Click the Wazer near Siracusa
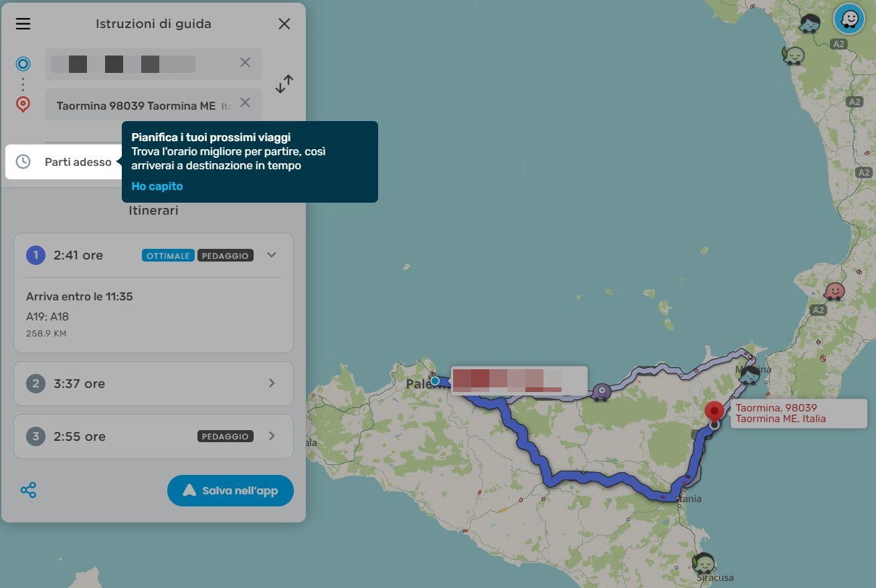Viewport: 876px width, 588px height. point(703,563)
